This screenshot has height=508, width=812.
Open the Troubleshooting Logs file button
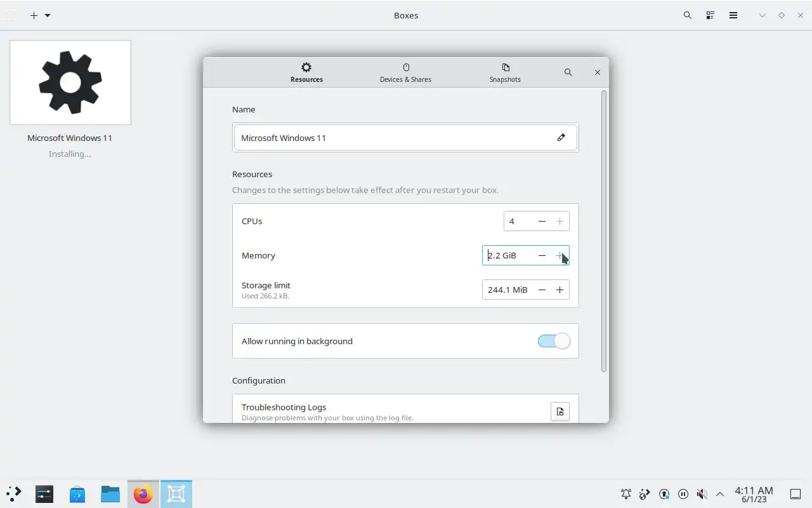[x=560, y=411]
